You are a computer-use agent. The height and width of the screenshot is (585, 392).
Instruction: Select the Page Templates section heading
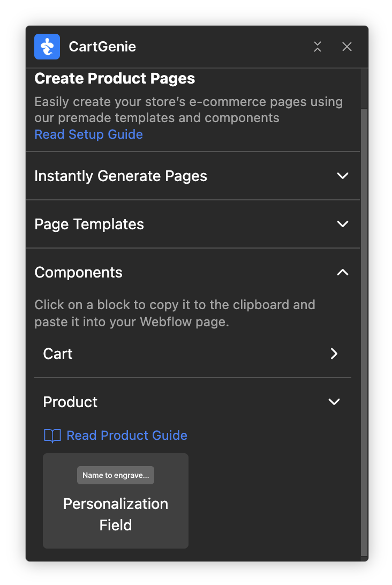click(89, 224)
